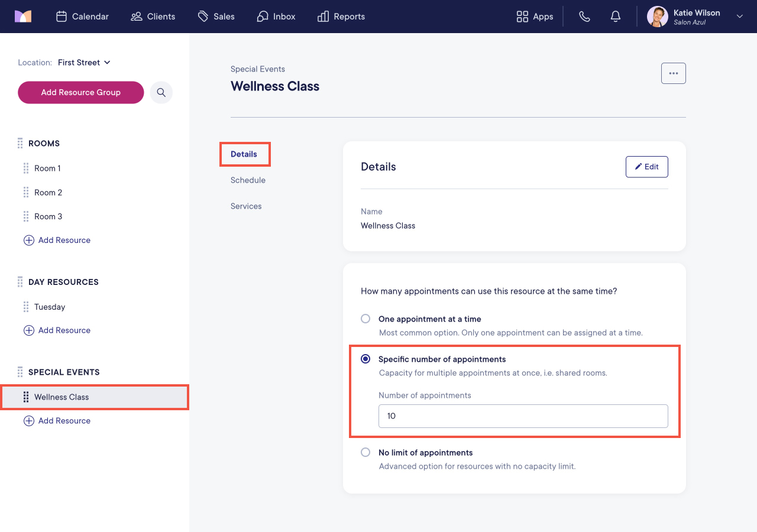The width and height of the screenshot is (757, 532).
Task: Click the drag handle beside Room 2
Action: (x=26, y=192)
